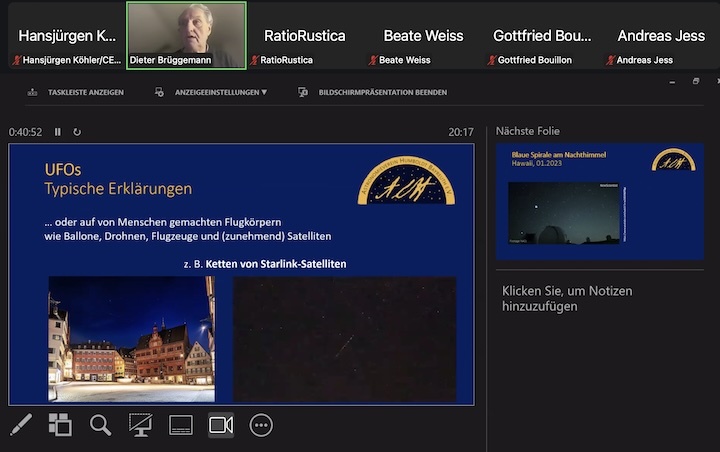Minimize the presenter view window
The height and width of the screenshot is (452, 720).
click(x=672, y=82)
